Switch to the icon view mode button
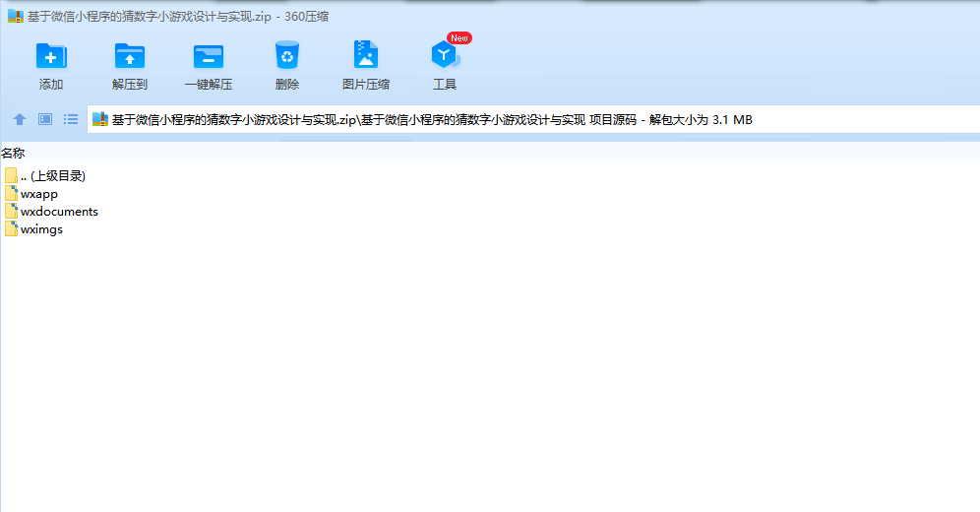The width and height of the screenshot is (980, 512). pos(45,119)
